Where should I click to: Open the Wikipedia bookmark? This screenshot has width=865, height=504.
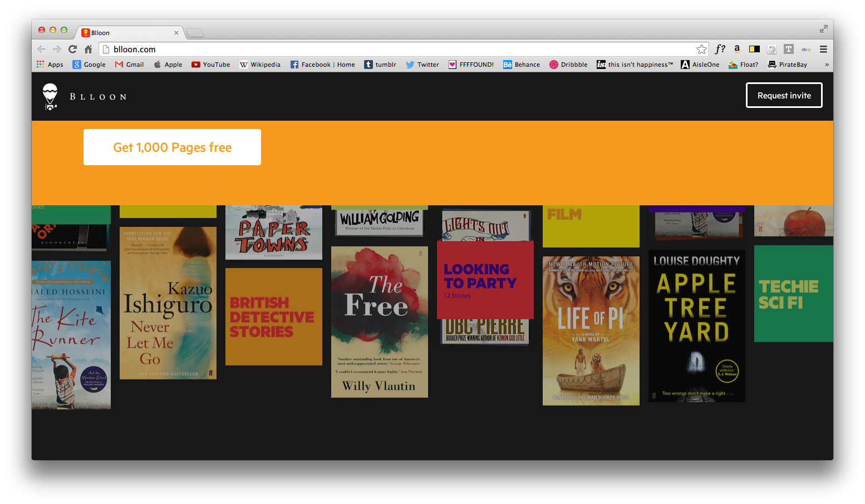click(260, 65)
